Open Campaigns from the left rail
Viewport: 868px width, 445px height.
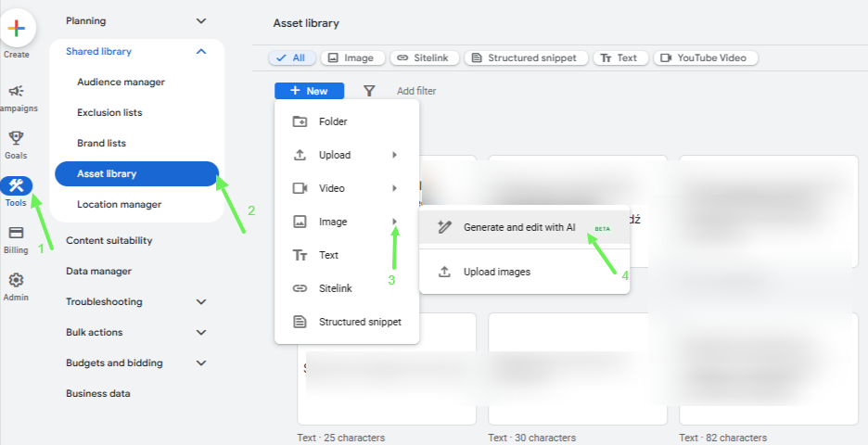(17, 92)
